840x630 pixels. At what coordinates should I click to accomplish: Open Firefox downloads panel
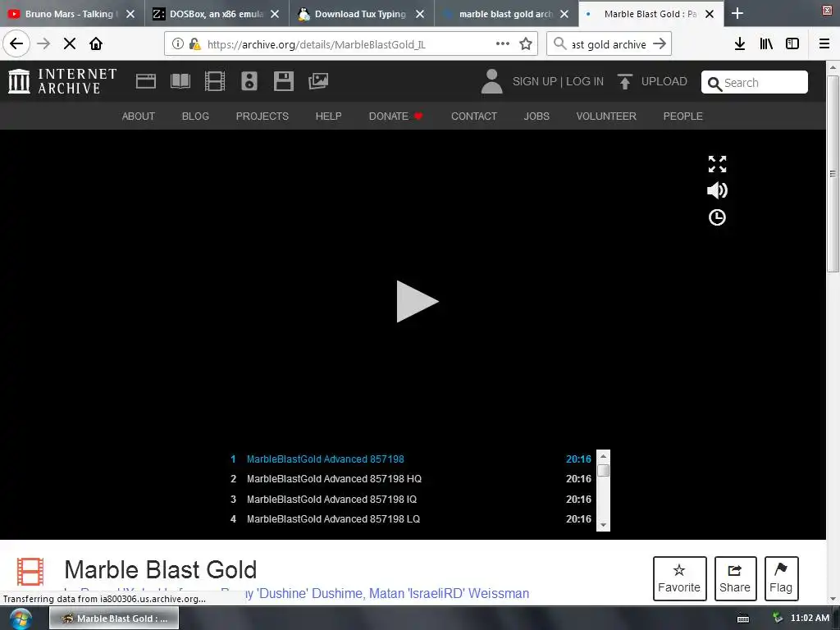tap(740, 44)
